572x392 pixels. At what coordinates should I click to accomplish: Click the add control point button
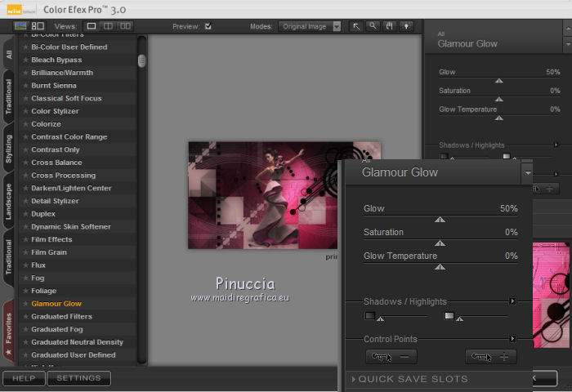[x=490, y=356]
